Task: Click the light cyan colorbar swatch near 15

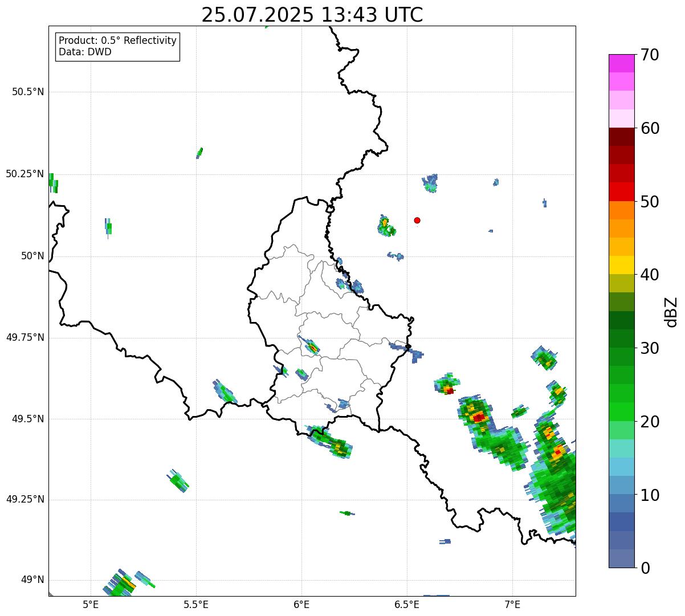Action: pos(622,448)
